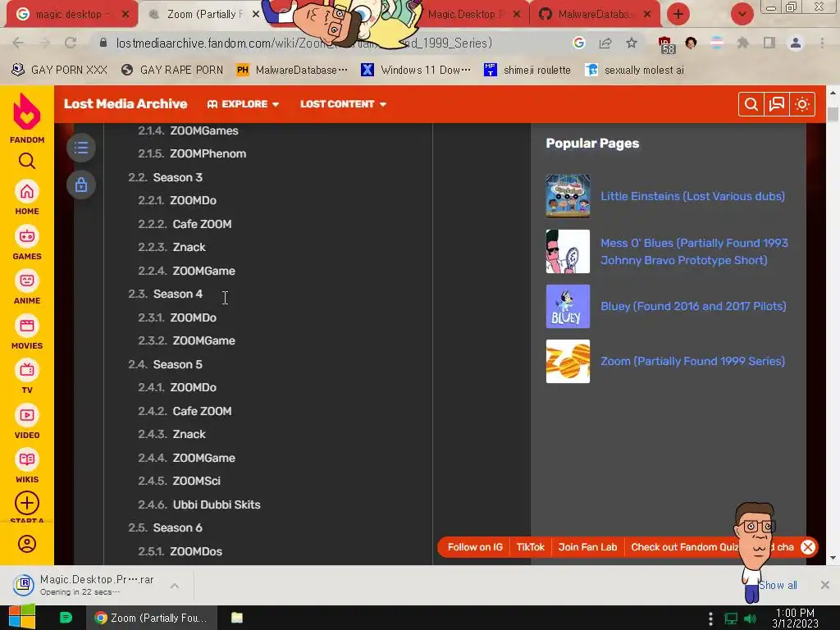Open Little Einsteins (Lost Various dubs) link
This screenshot has height=630, width=840.
pyautogui.click(x=692, y=196)
